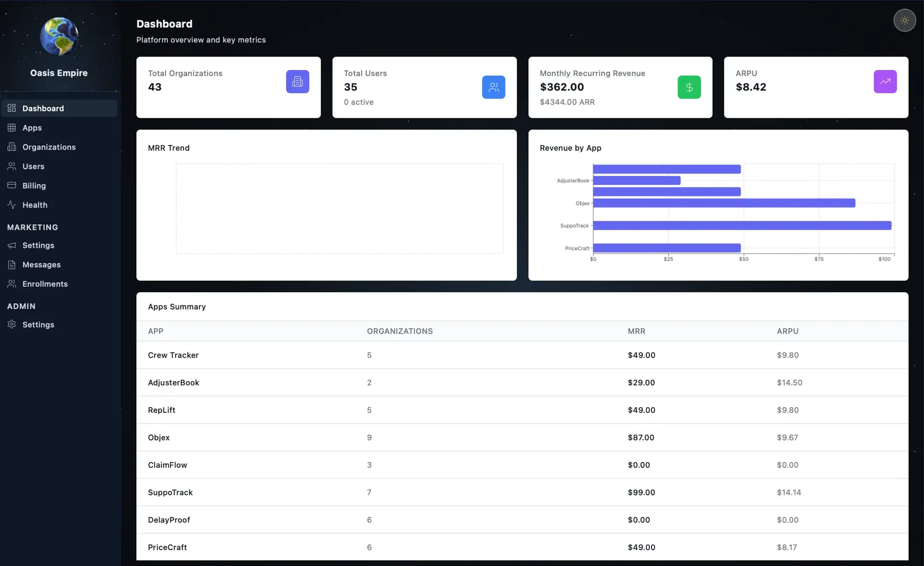
Task: Click organization count 9 in Objex row
Action: 369,437
